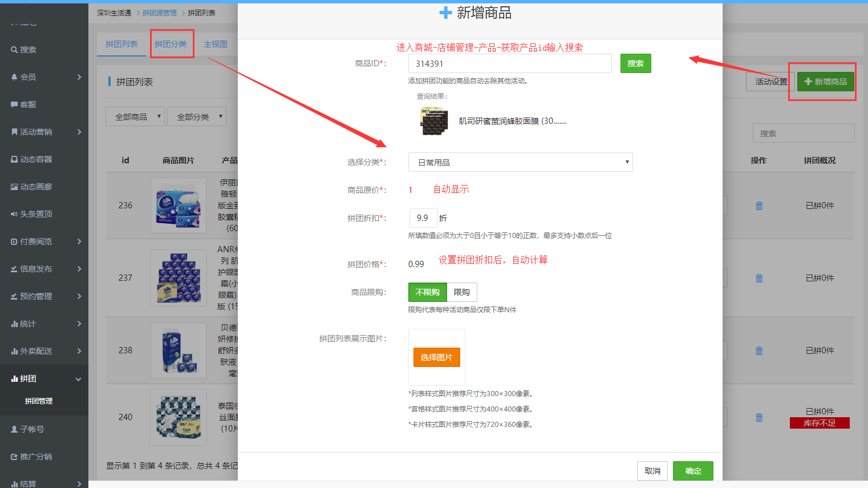This screenshot has width=868, height=488.
Task: Click the orange 选择图片 button
Action: (436, 357)
